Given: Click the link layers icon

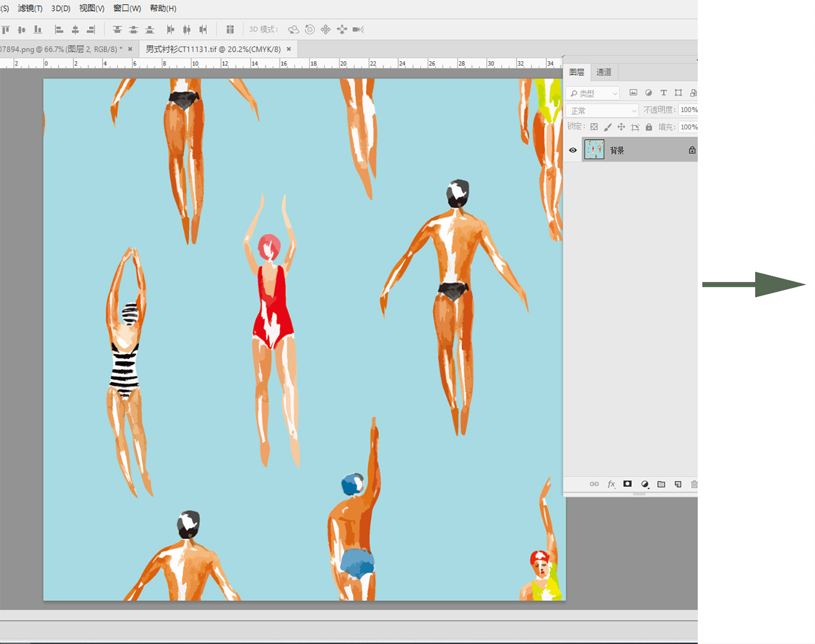Looking at the screenshot, I should pyautogui.click(x=594, y=484).
